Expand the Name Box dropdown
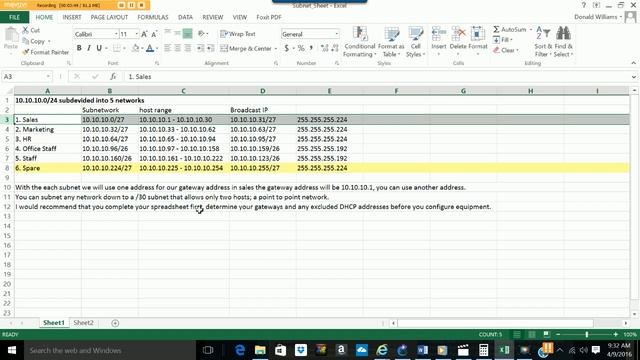 pos(48,77)
